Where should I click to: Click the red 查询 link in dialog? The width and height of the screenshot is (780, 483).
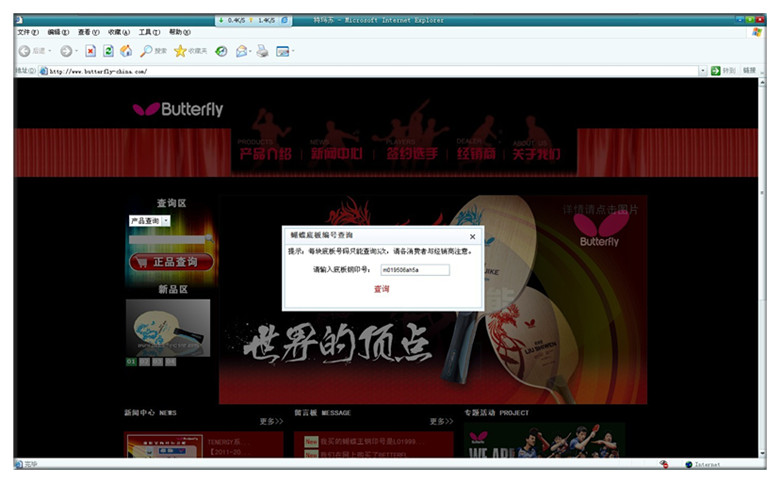coord(382,289)
